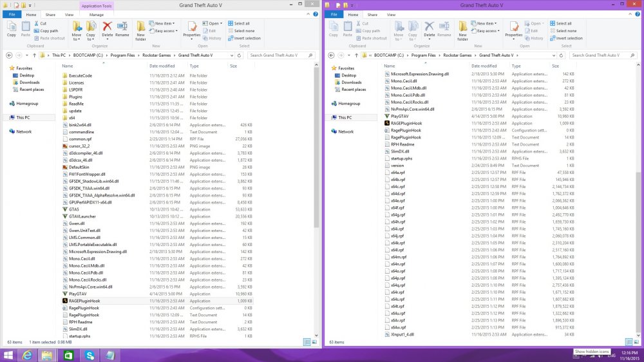The width and height of the screenshot is (644, 362).
Task: Click Windows Start button on taskbar
Action: click(8, 356)
